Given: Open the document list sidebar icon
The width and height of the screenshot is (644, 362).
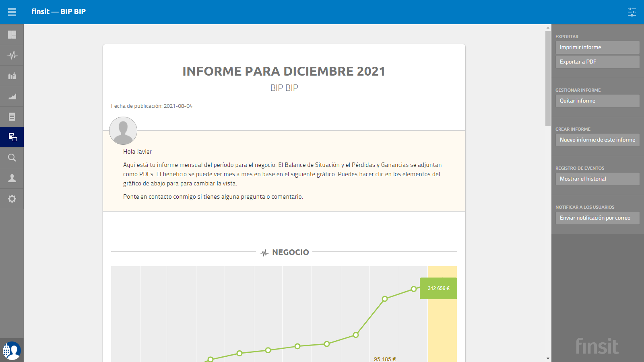Looking at the screenshot, I should 12,117.
